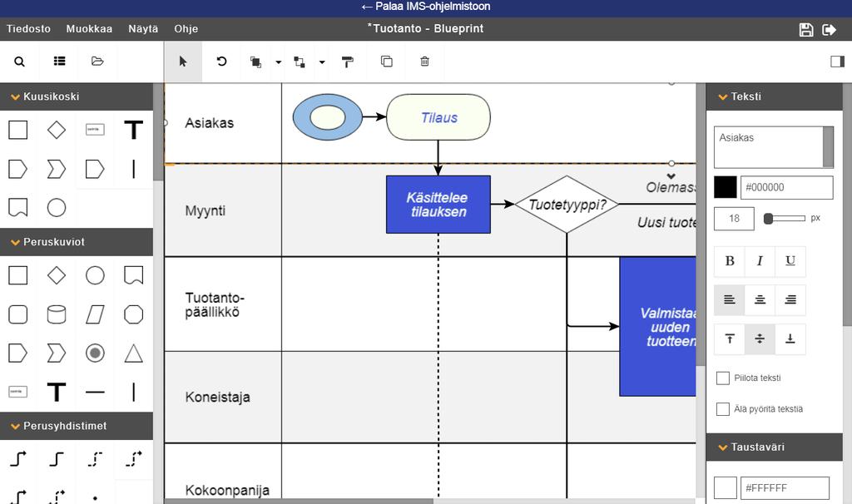The image size is (852, 504).
Task: Pick the large T text shape in Kuusikoski
Action: (134, 130)
